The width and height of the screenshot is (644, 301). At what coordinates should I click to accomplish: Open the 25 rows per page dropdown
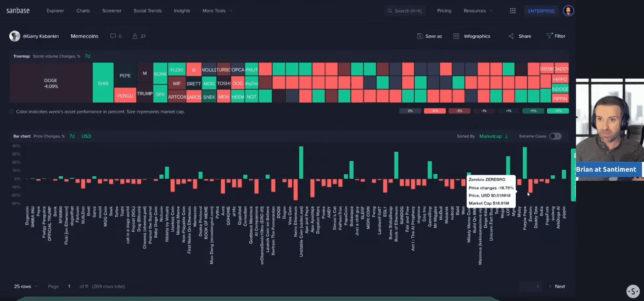click(26, 286)
